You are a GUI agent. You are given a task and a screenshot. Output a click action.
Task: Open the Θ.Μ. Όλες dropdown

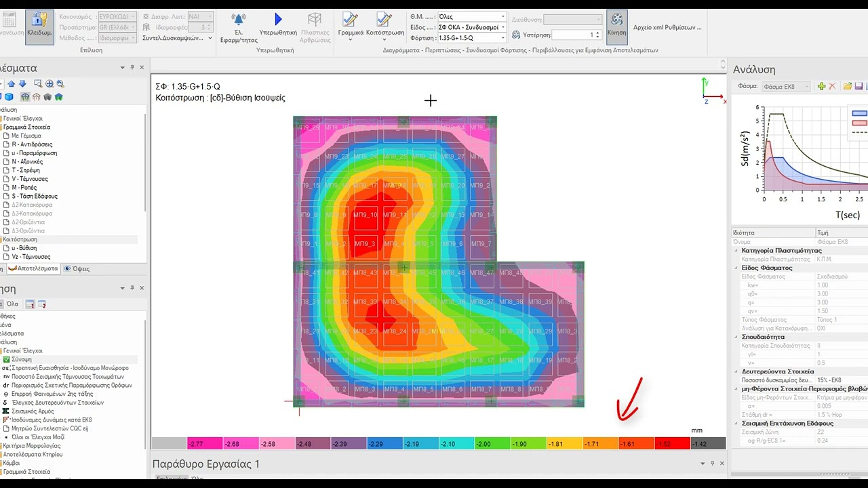(472, 16)
